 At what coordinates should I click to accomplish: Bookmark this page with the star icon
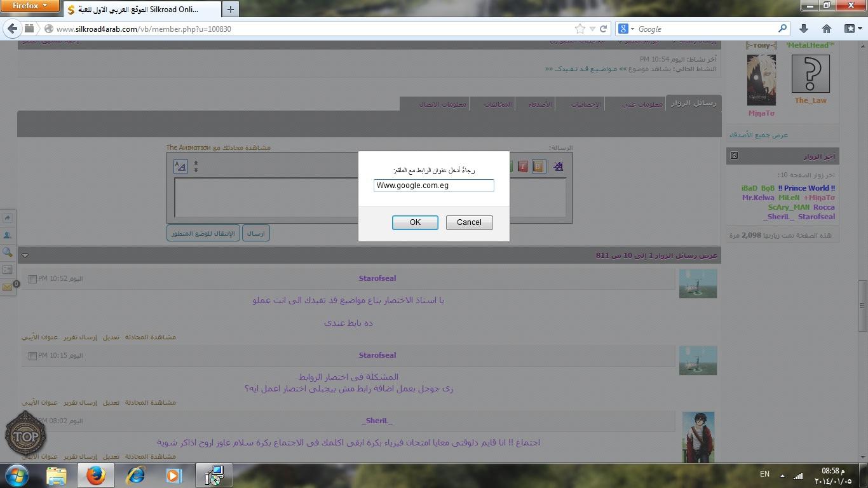[x=580, y=29]
